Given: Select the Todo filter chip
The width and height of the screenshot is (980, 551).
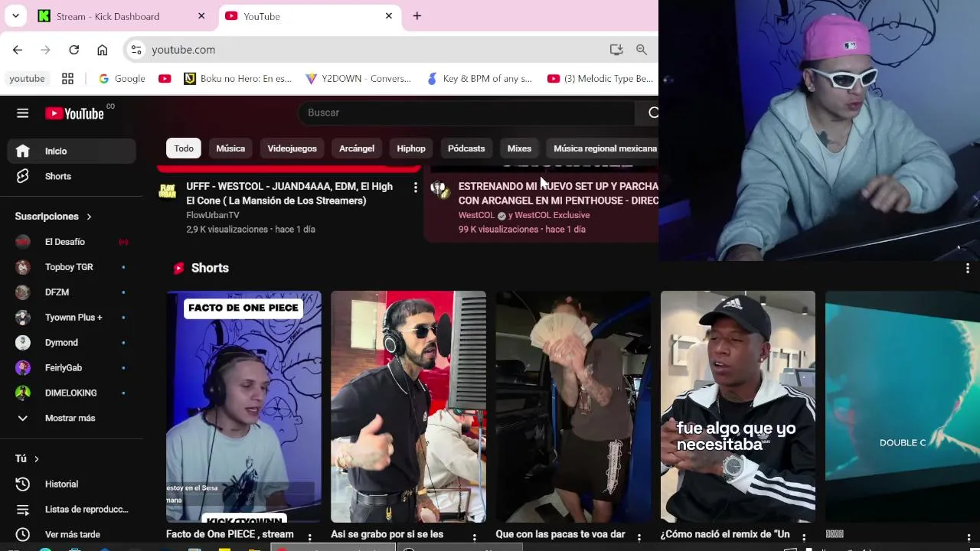Looking at the screenshot, I should click(184, 148).
